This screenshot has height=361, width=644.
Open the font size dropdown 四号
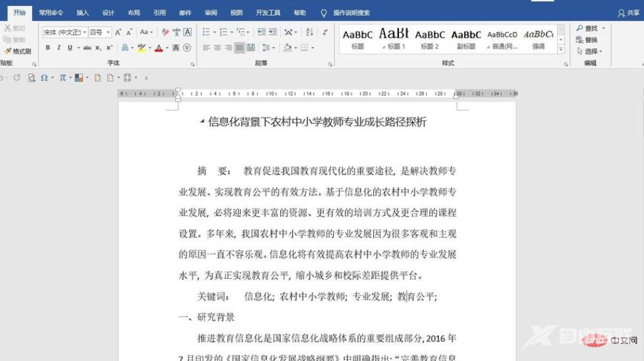point(99,32)
